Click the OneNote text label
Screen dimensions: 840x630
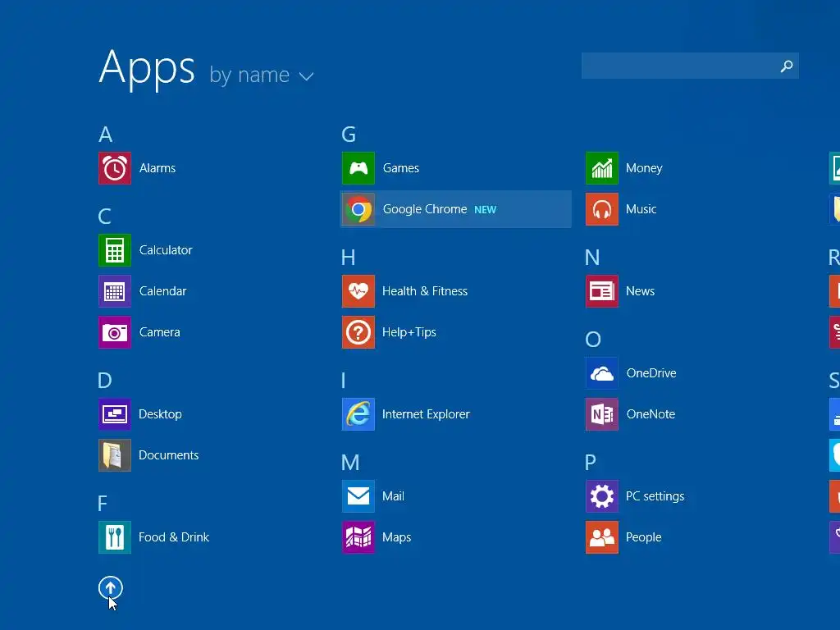(651, 414)
